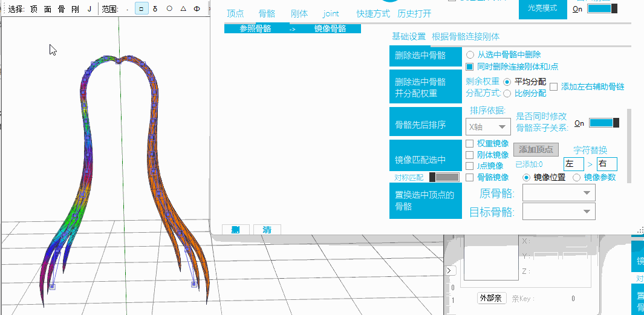The width and height of the screenshot is (644, 315).
Task: Choose the Φ range selector
Action: tap(197, 9)
